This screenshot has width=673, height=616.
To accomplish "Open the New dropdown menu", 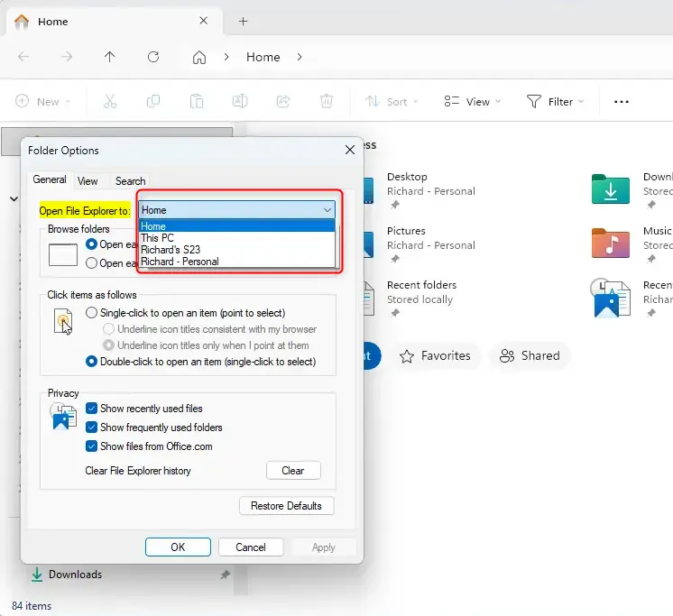I will coord(42,102).
